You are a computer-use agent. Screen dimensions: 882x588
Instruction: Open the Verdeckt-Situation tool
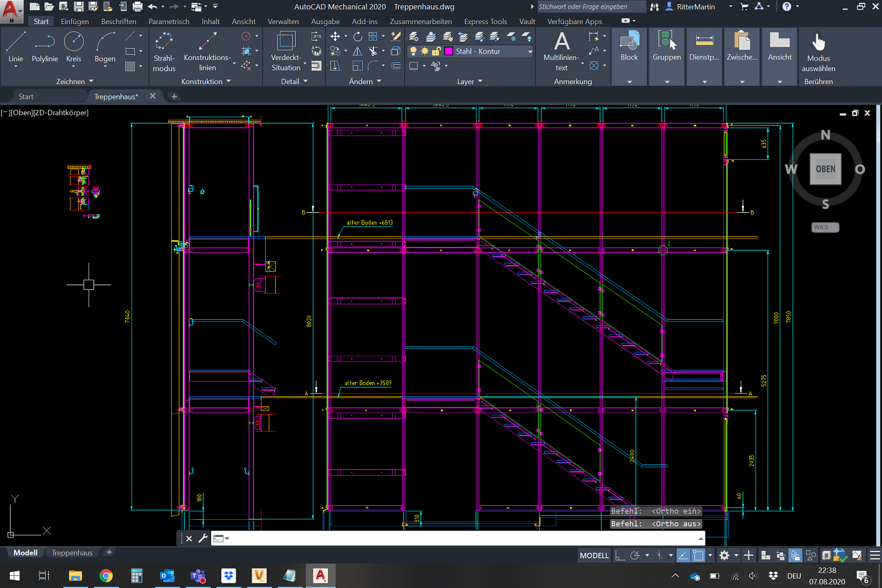(286, 51)
